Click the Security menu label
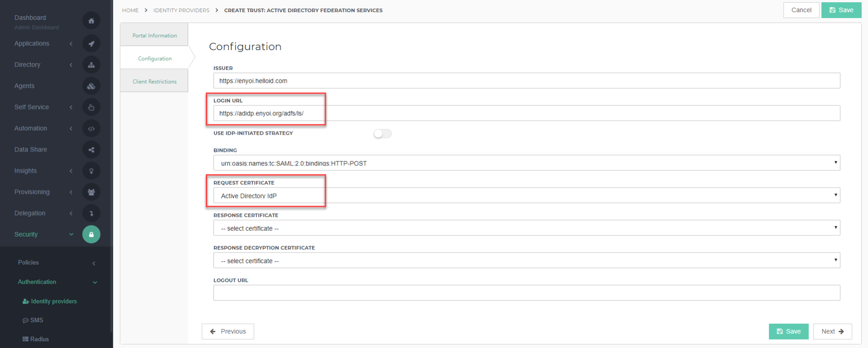Image resolution: width=868 pixels, height=348 pixels. click(x=26, y=234)
